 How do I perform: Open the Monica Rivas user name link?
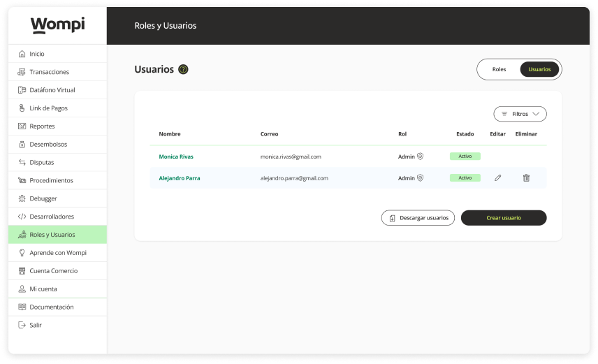176,156
